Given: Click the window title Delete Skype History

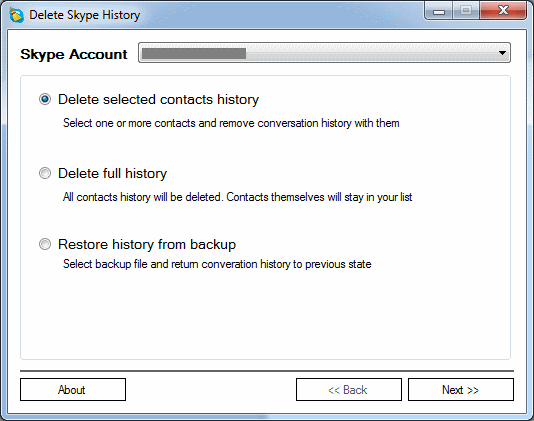Looking at the screenshot, I should [x=85, y=15].
